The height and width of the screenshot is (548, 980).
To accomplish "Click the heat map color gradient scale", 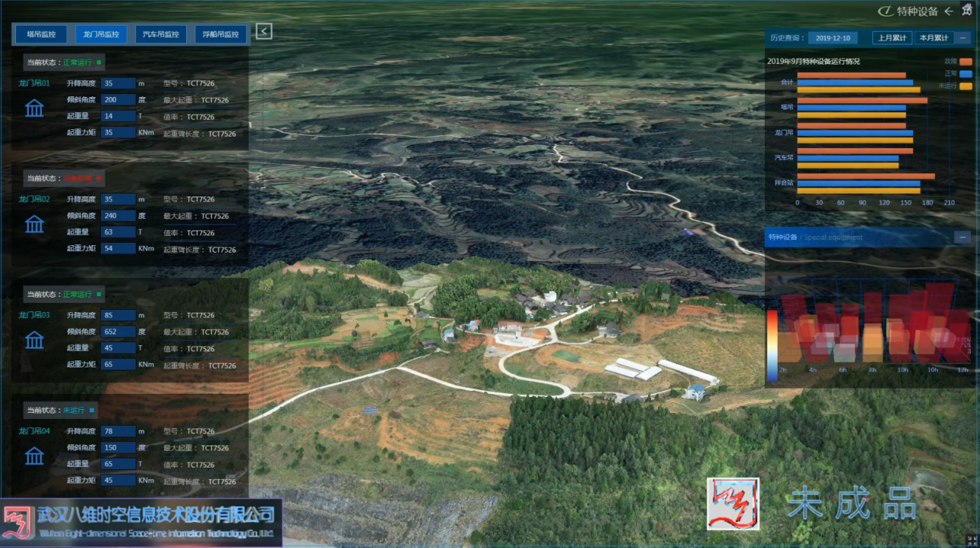I will (772, 344).
